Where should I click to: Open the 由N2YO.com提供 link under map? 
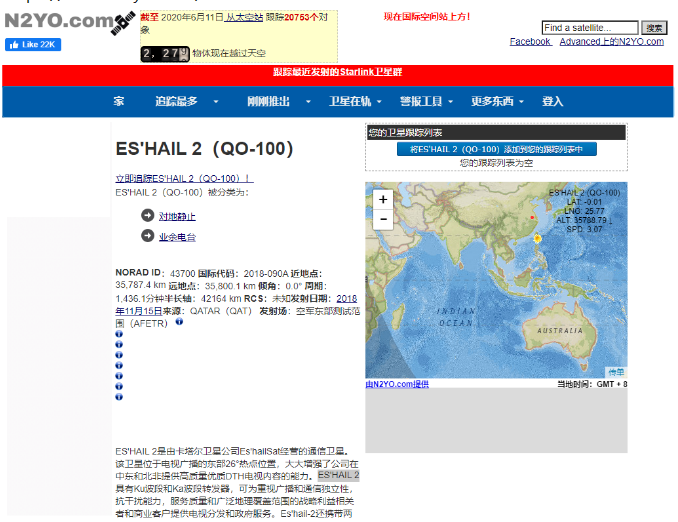(x=397, y=384)
